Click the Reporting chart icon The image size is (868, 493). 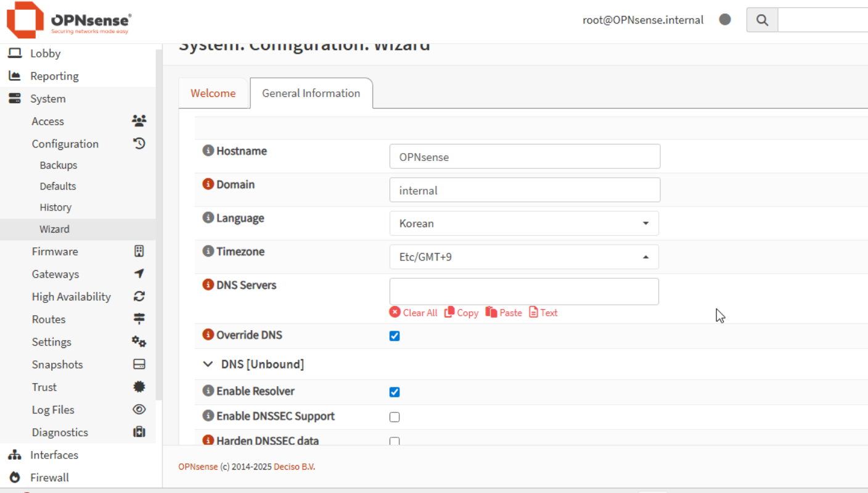point(15,76)
